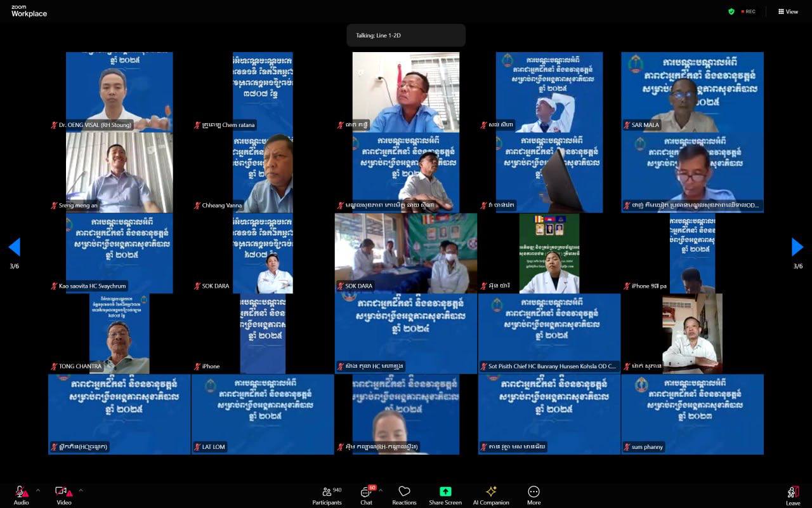Go to the next gallery page
812x508 pixels.
tap(797, 247)
